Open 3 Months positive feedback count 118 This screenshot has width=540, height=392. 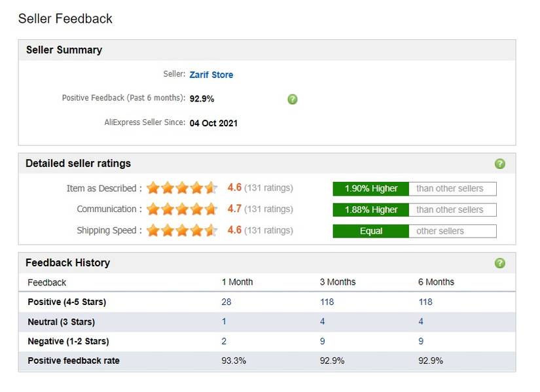(x=327, y=302)
